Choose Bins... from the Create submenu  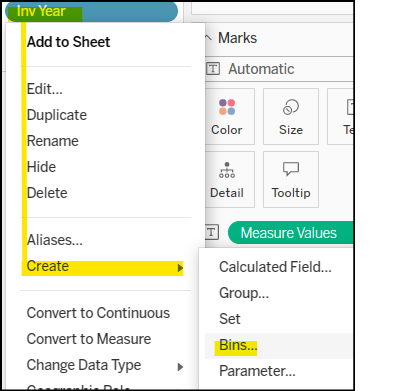238,345
